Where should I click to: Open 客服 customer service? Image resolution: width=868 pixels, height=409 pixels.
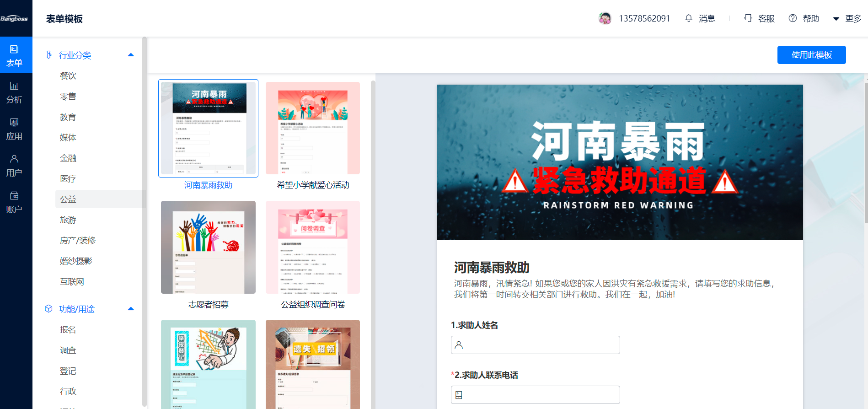(759, 18)
